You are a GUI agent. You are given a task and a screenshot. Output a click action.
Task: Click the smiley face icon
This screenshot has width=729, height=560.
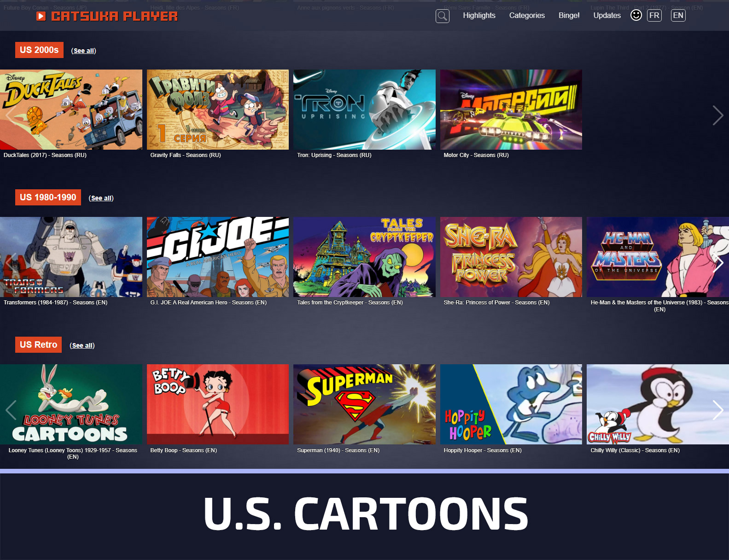pyautogui.click(x=636, y=15)
